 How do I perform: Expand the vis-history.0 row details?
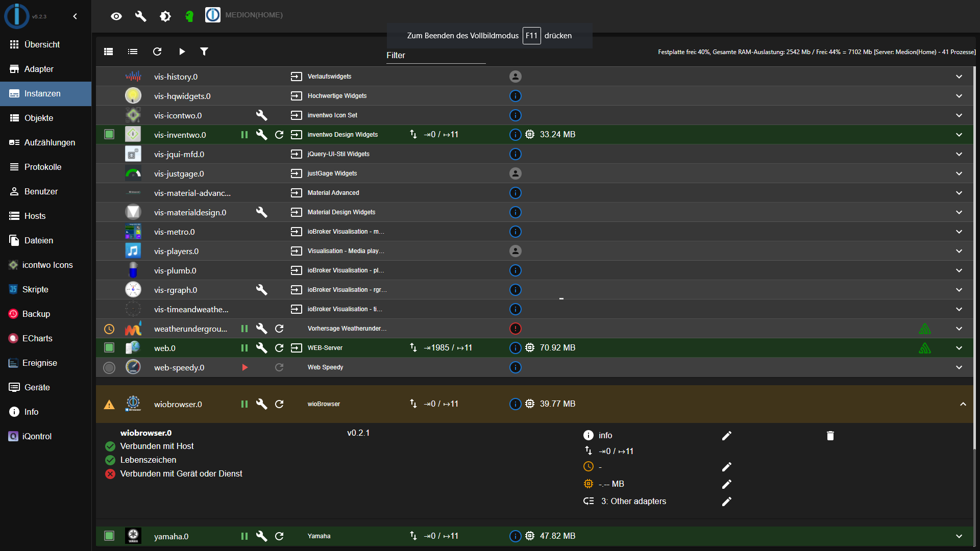959,77
